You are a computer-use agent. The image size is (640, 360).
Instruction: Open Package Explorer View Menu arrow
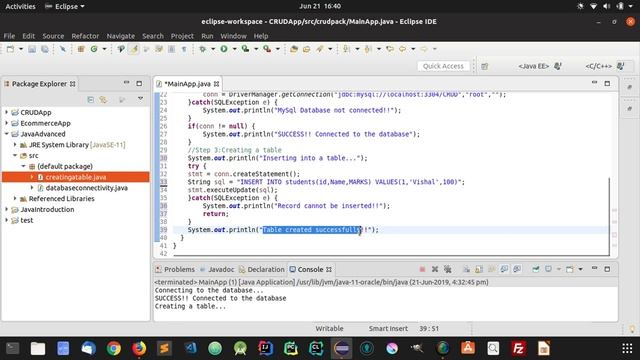point(140,99)
